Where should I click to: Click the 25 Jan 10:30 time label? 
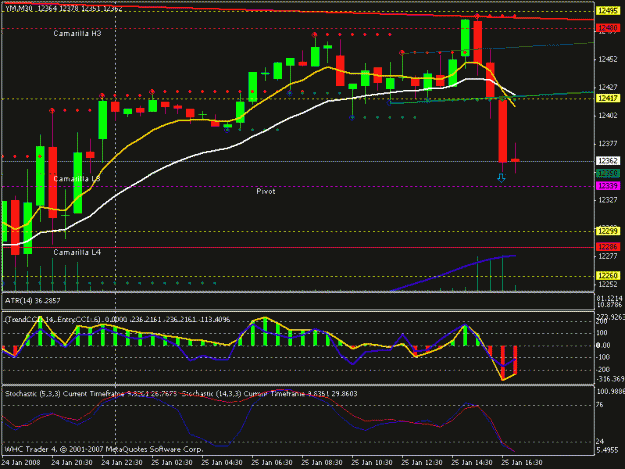[372, 463]
